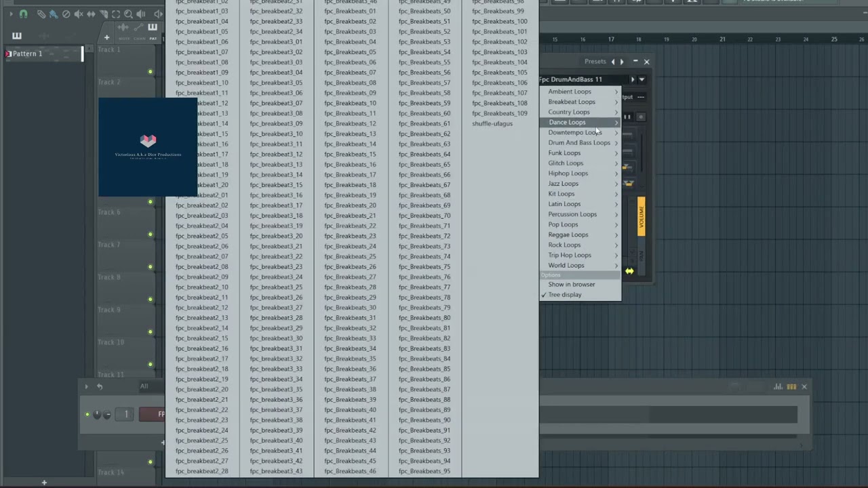Image resolution: width=868 pixels, height=488 pixels.
Task: Go to previous preset arrow
Action: point(613,62)
